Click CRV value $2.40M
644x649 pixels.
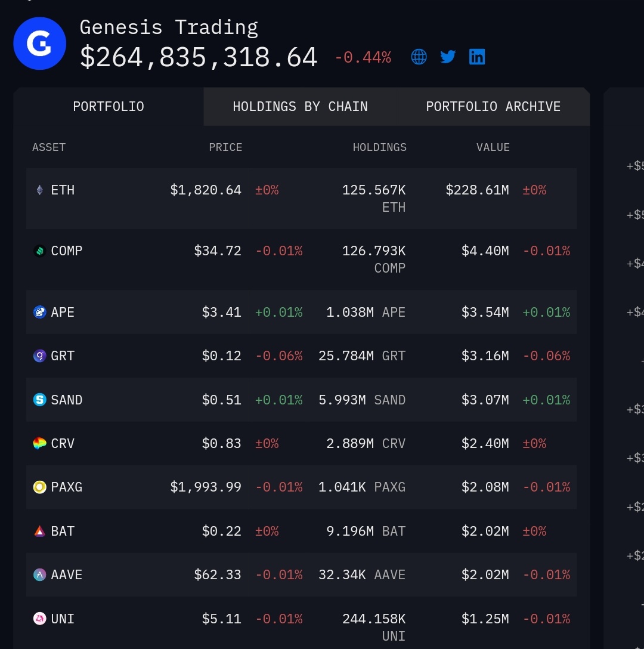point(485,444)
